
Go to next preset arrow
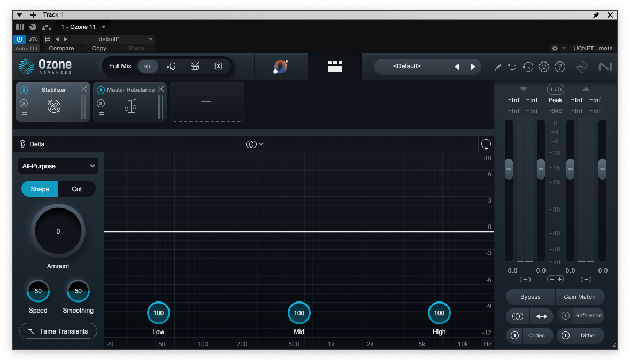[x=473, y=67]
